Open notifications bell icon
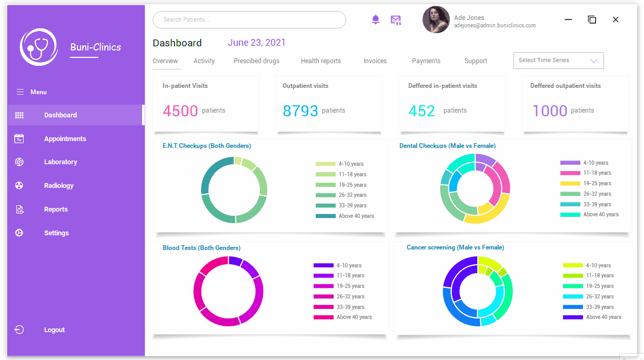The height and width of the screenshot is (360, 644). coord(375,20)
